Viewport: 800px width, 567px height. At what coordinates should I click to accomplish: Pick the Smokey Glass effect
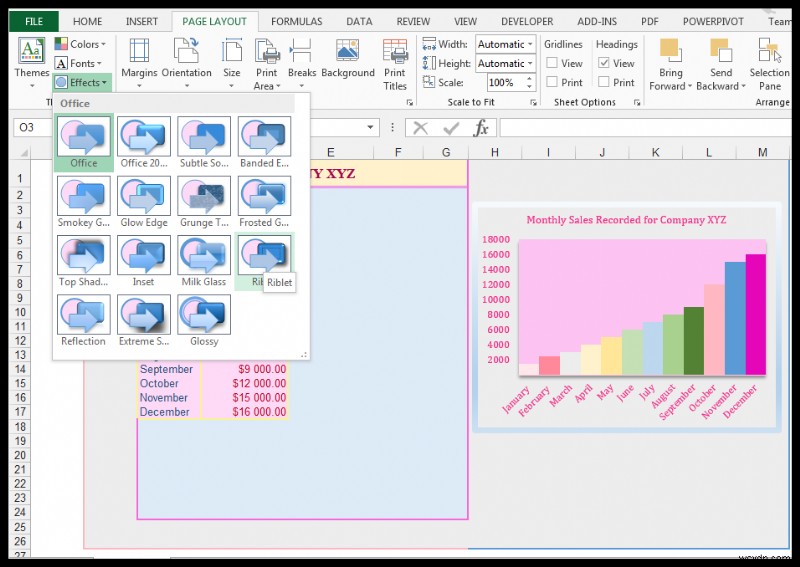pos(84,202)
